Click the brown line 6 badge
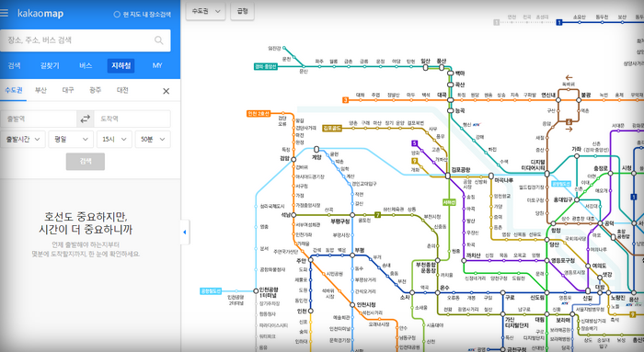The image size is (644, 352). [x=569, y=122]
